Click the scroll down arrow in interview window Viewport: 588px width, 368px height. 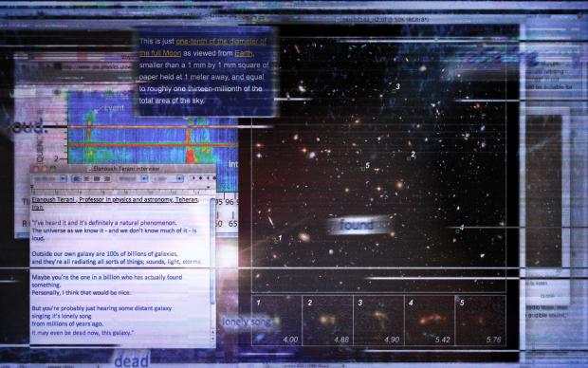(x=213, y=339)
